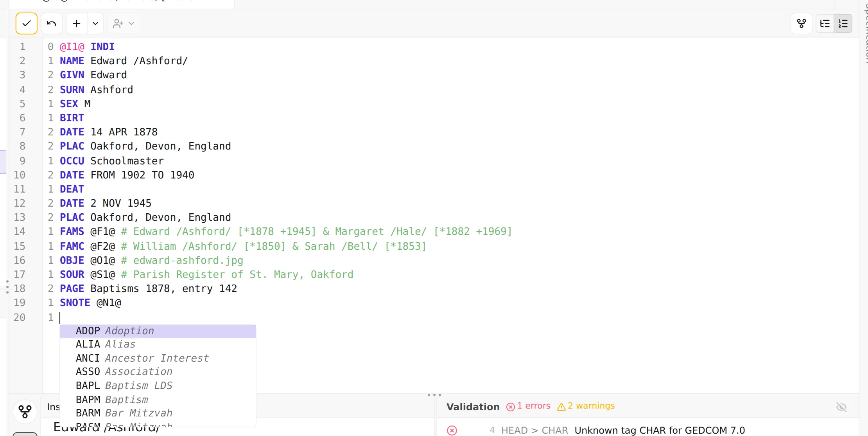Filter validation by 2 warnings

[x=586, y=406]
